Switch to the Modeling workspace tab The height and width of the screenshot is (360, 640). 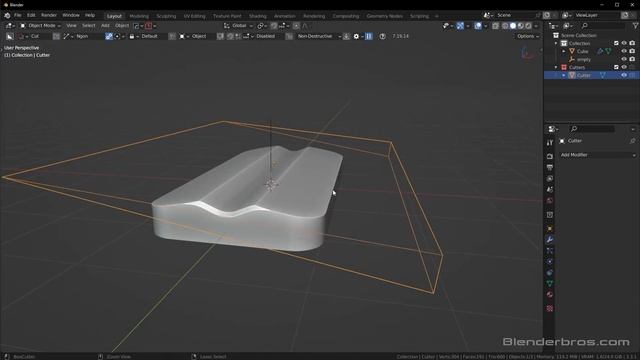pyautogui.click(x=139, y=16)
